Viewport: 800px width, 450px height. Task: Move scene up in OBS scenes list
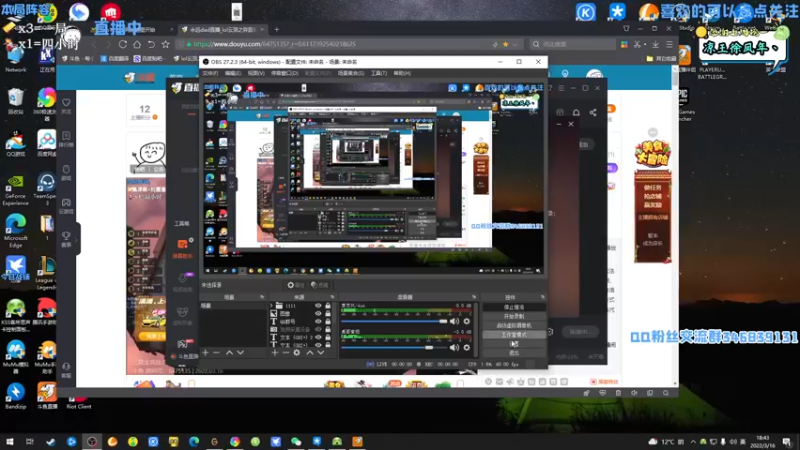point(229,353)
